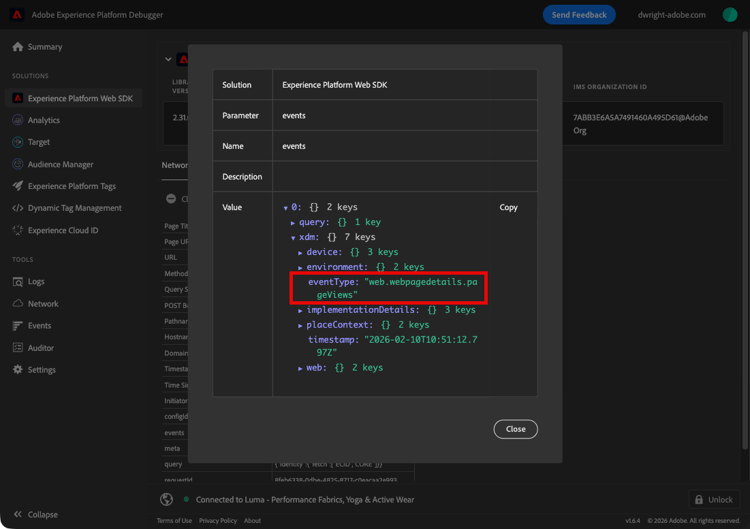Select Analytics in the Solutions list
This screenshot has height=529, width=750.
44,120
